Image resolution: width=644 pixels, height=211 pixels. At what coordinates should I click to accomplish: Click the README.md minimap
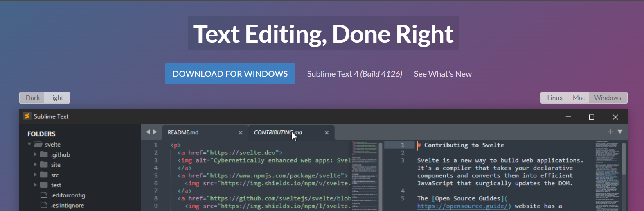(x=365, y=175)
